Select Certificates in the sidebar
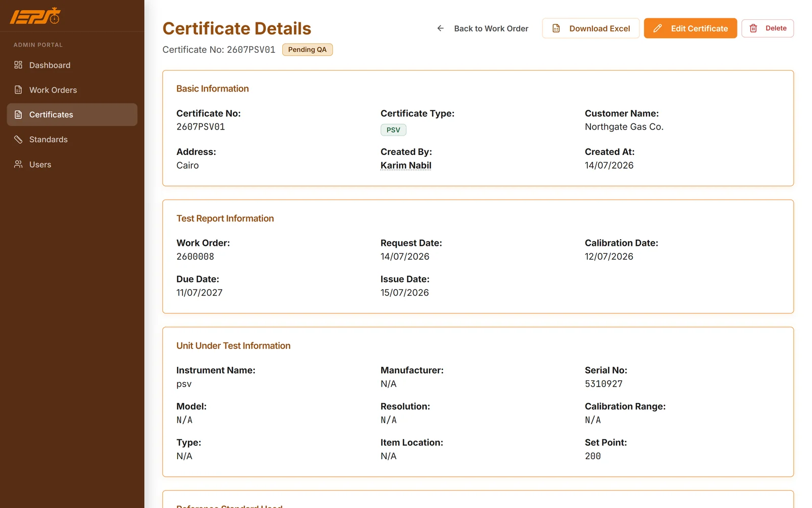 72,115
